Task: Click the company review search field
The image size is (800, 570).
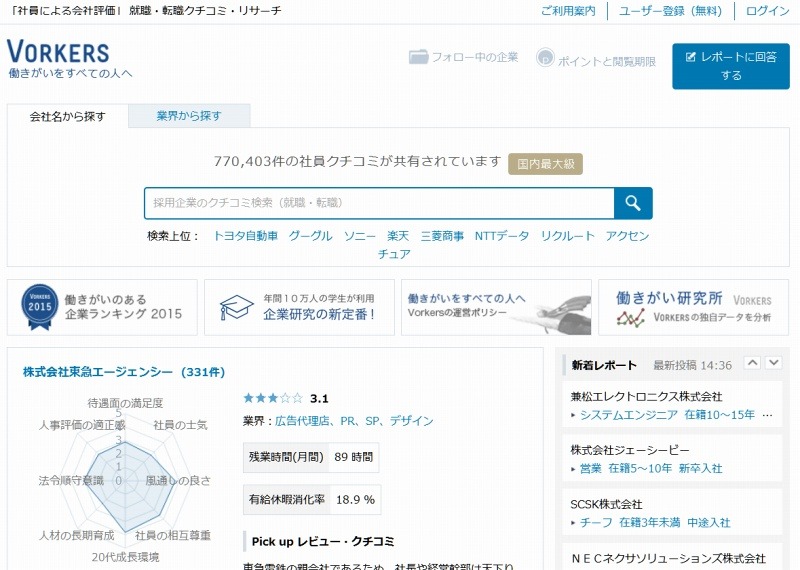Action: (379, 203)
